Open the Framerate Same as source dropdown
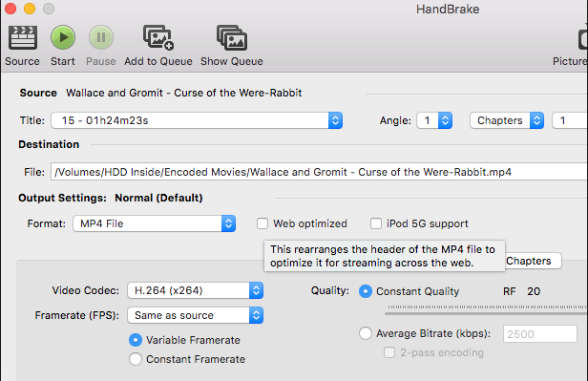 point(196,315)
